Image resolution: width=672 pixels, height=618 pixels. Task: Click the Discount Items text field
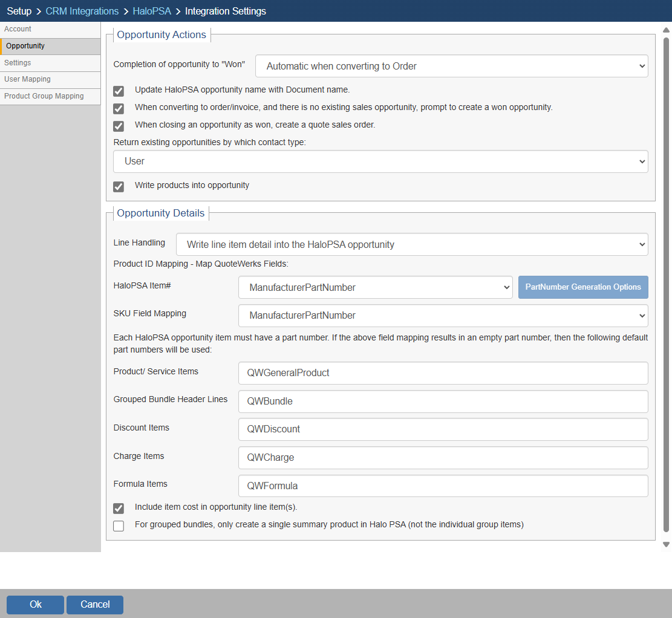coord(443,429)
